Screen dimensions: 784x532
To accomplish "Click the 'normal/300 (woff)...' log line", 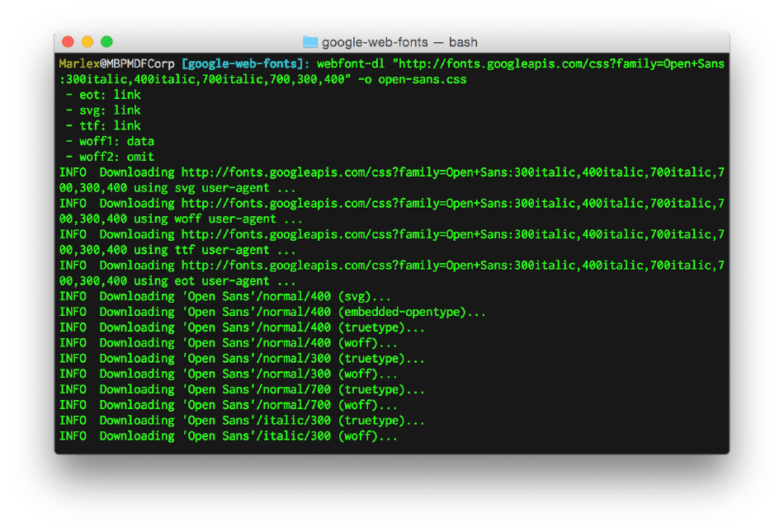I will [x=229, y=374].
